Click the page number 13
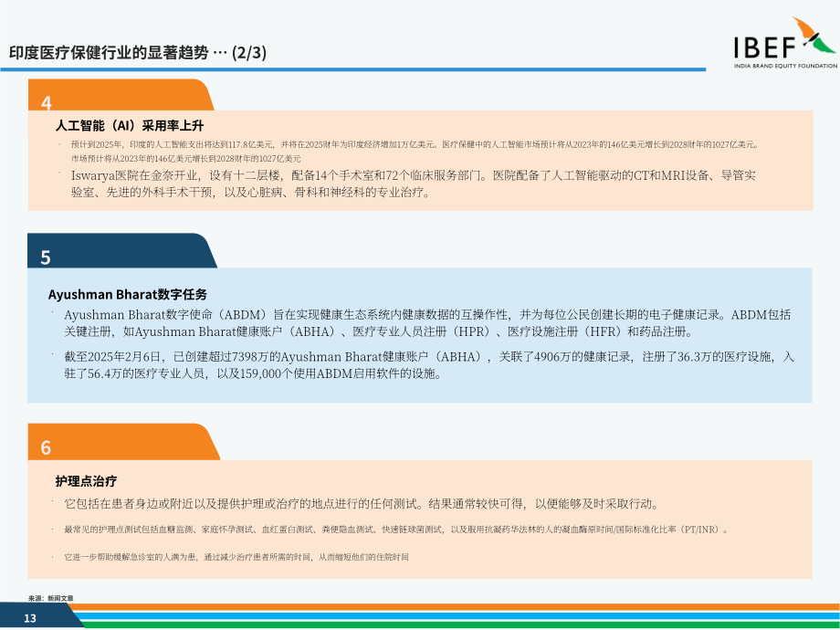Viewport: 840px width, 630px height. pyautogui.click(x=30, y=618)
